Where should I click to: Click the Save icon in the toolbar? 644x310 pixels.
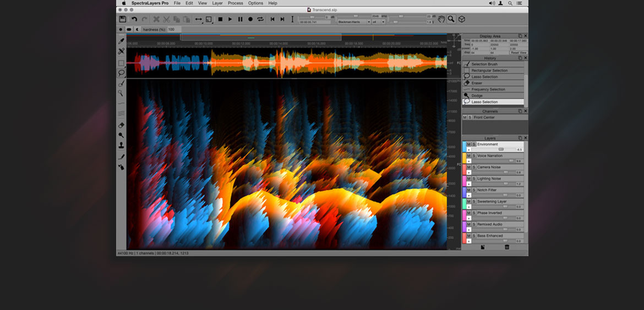click(122, 19)
